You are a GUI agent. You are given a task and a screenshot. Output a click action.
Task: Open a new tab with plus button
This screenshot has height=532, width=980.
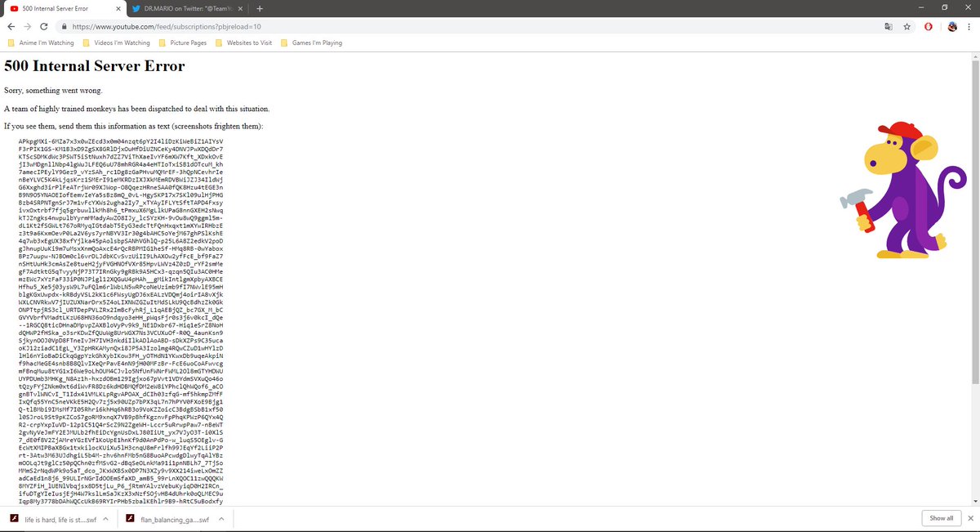(260, 9)
